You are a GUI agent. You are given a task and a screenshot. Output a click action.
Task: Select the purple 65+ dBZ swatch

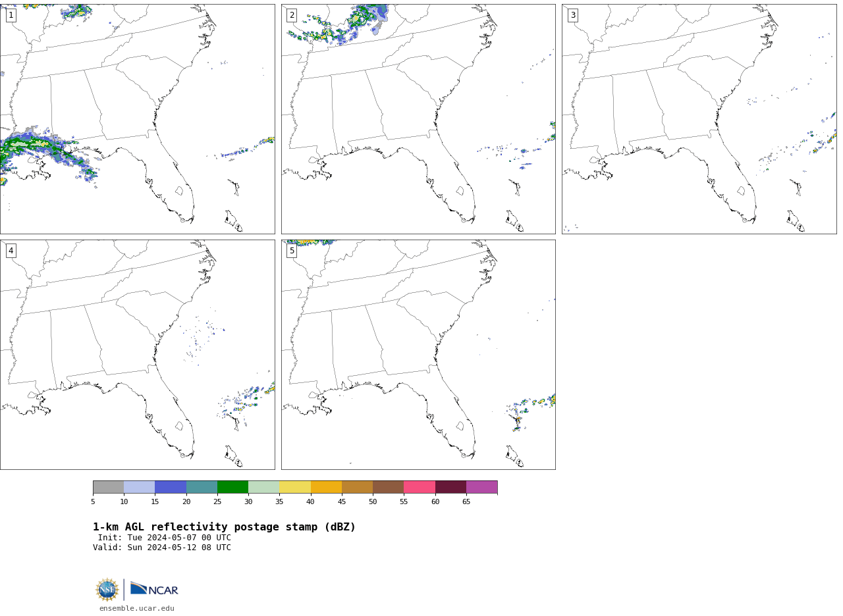481,487
